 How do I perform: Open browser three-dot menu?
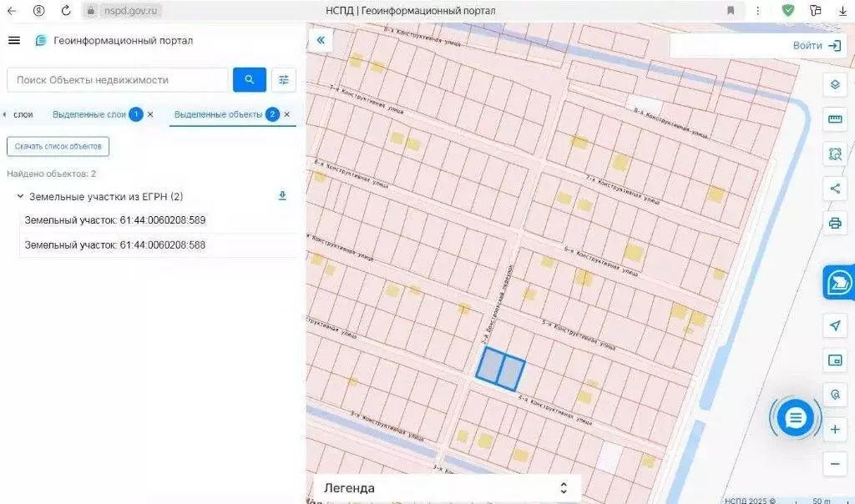pos(757,10)
